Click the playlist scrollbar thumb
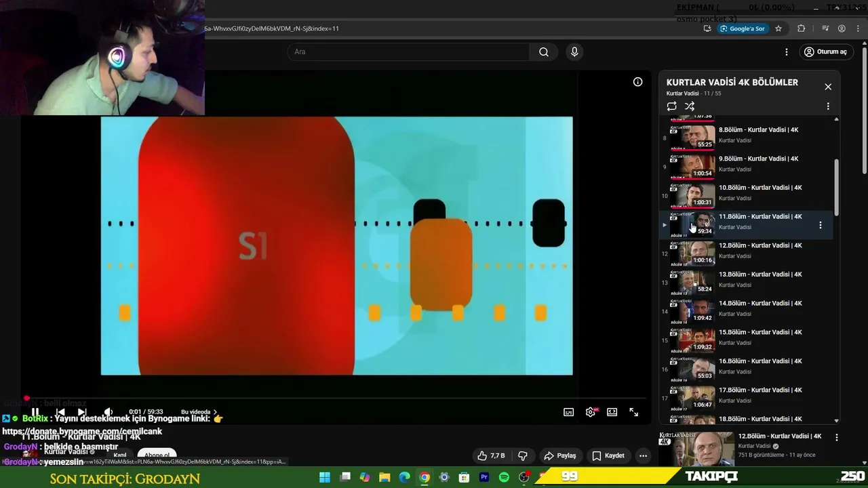This screenshot has height=488, width=868. click(836, 188)
